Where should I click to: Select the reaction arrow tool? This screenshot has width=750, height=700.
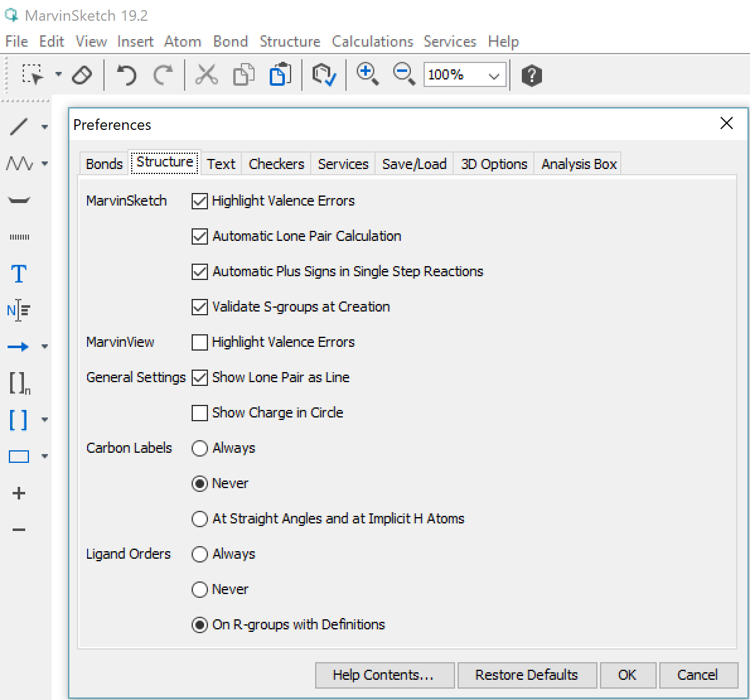pos(18,346)
